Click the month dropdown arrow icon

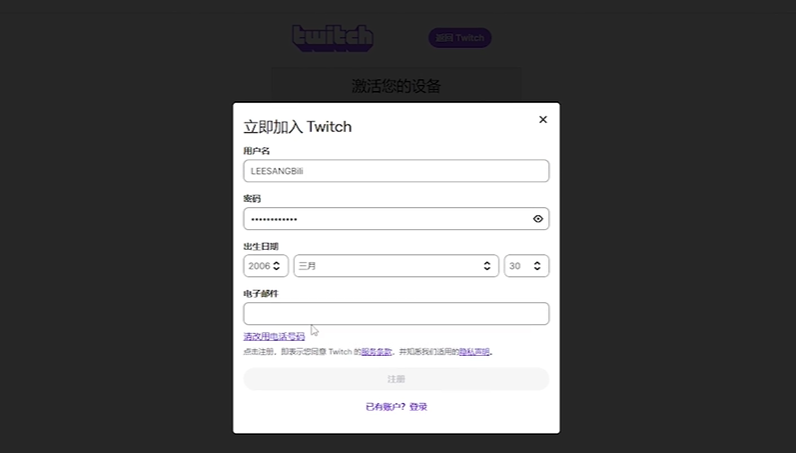487,266
